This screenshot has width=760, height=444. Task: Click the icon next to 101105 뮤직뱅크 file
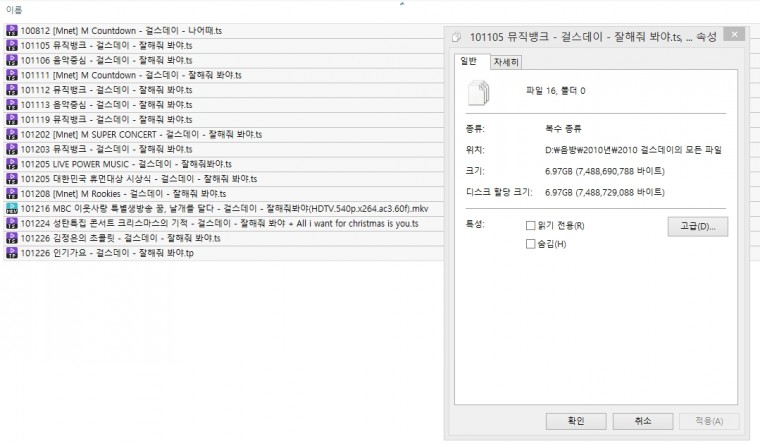(12, 46)
